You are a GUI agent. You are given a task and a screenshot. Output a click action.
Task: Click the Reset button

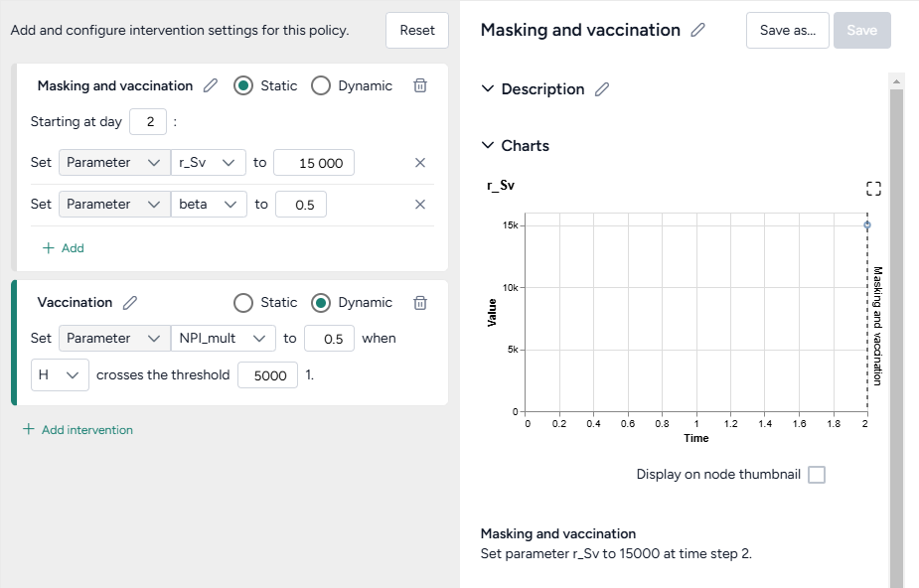coord(417,30)
